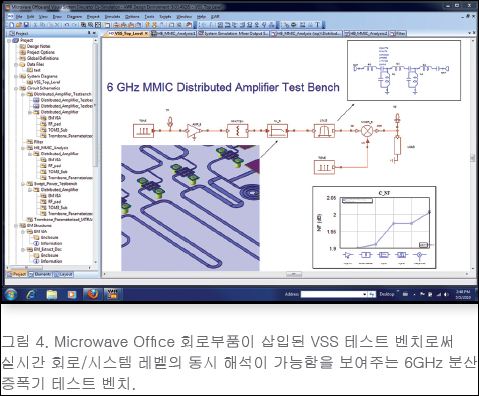Image resolution: width=479 pixels, height=396 pixels.
Task: Collapse the System Diagrams tree node
Action: coord(16,76)
